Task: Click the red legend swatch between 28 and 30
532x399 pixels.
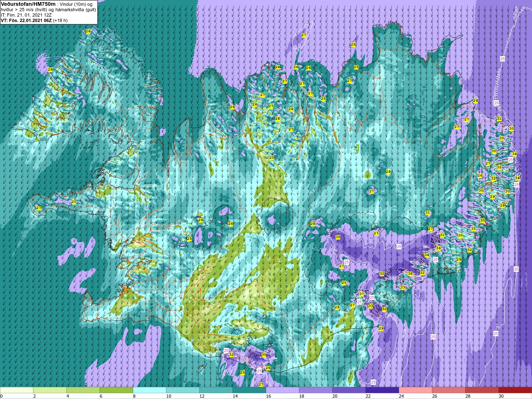Action: tap(482, 391)
